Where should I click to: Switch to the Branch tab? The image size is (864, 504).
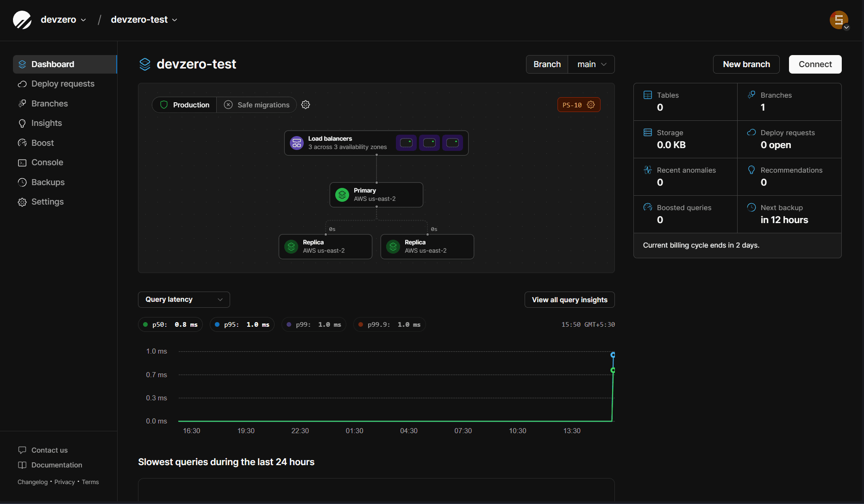pos(547,64)
